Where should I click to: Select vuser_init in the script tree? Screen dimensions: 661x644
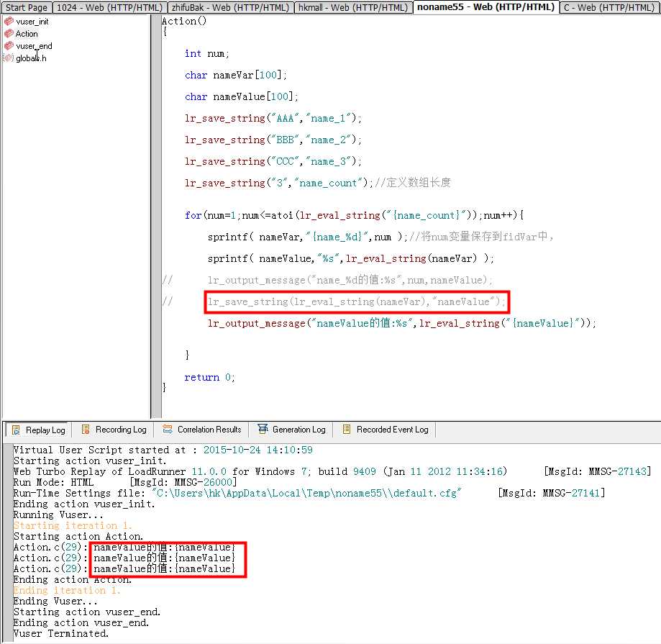coord(32,22)
